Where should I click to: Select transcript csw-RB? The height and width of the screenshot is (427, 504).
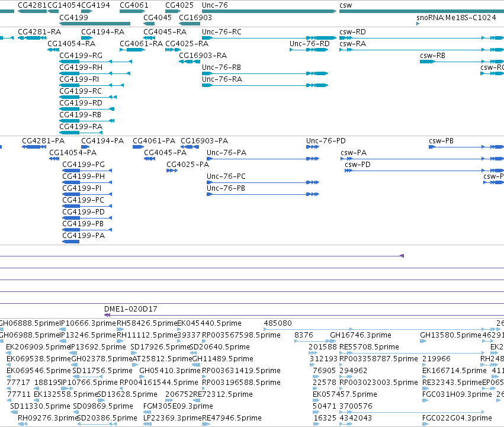tap(433, 56)
